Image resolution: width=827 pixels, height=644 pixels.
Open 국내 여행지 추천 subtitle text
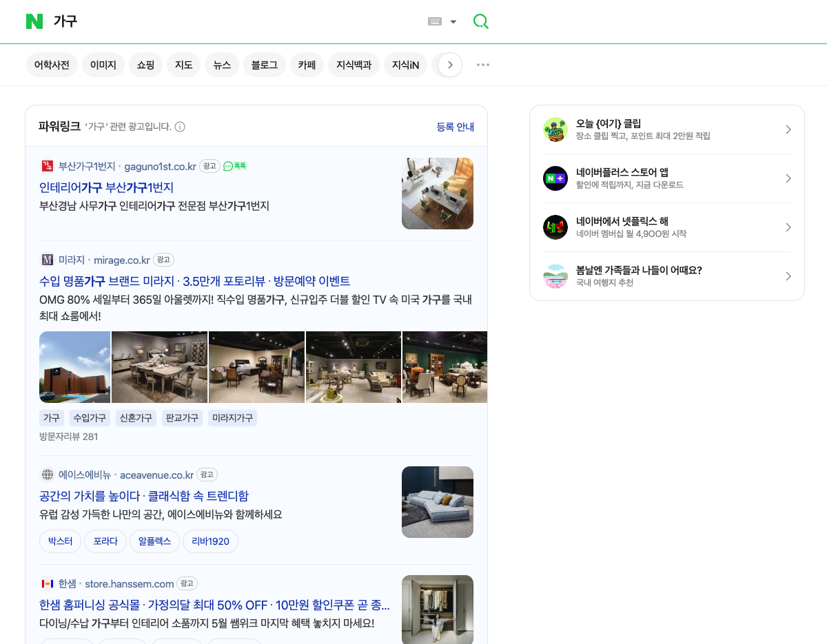[604, 283]
